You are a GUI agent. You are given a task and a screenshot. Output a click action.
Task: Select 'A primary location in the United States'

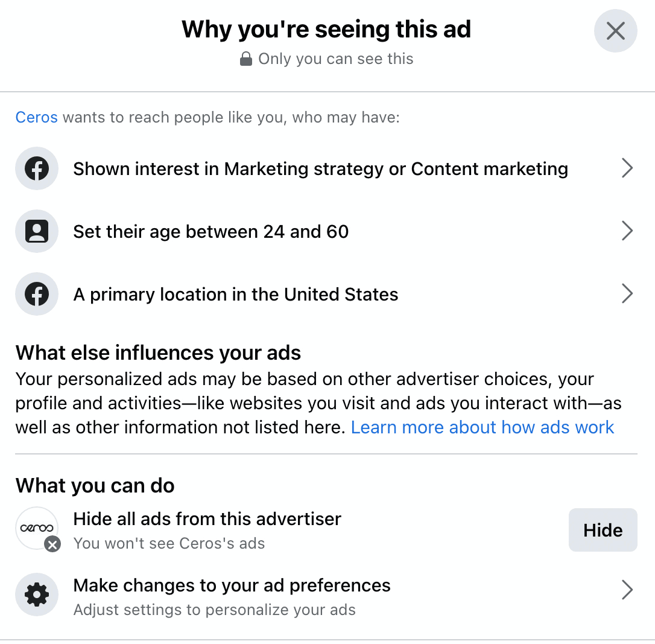[327, 294]
